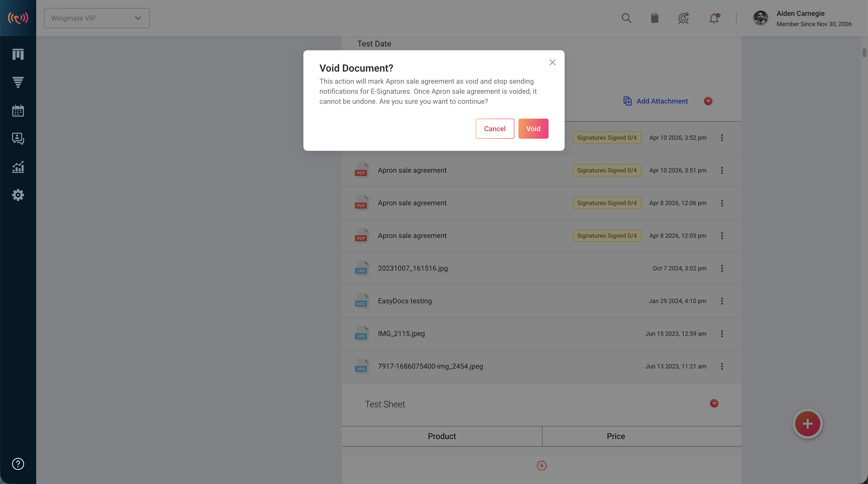Open EasyDocs testing document
The height and width of the screenshot is (484, 868).
[405, 301]
